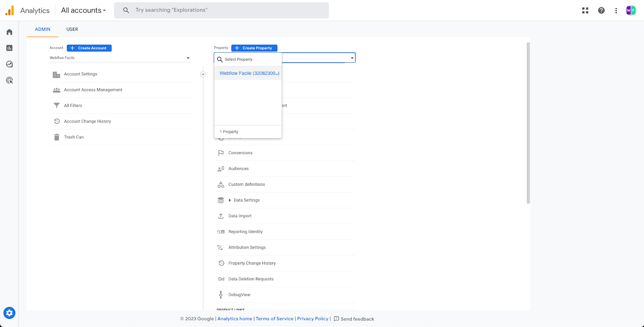Click the Create Account button
Screen dimensions: 644x327
[x=89, y=48]
